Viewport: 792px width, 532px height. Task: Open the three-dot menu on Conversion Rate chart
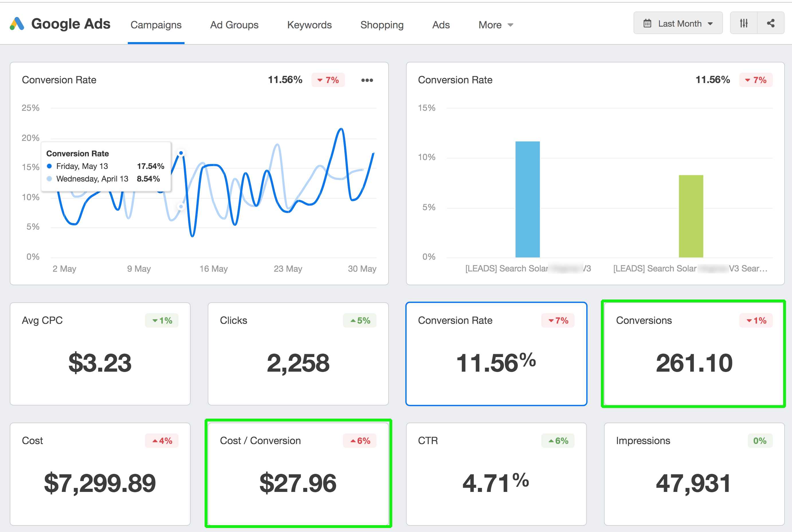click(367, 80)
